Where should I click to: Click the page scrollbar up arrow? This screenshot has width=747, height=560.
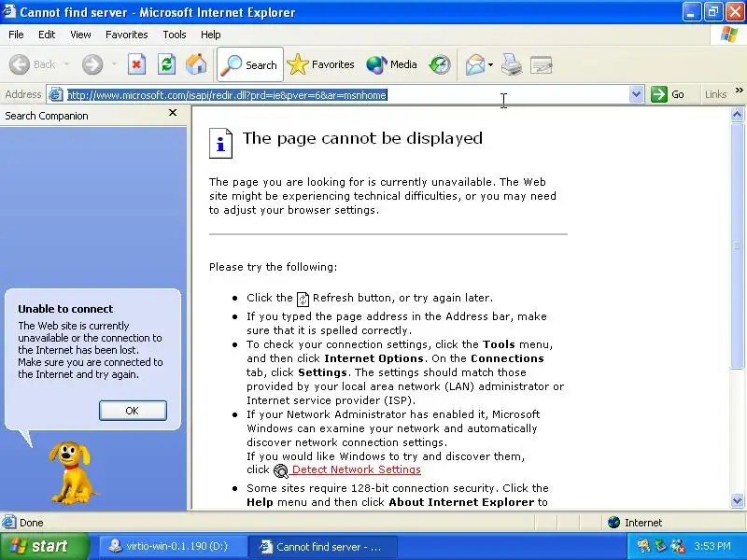[x=737, y=114]
